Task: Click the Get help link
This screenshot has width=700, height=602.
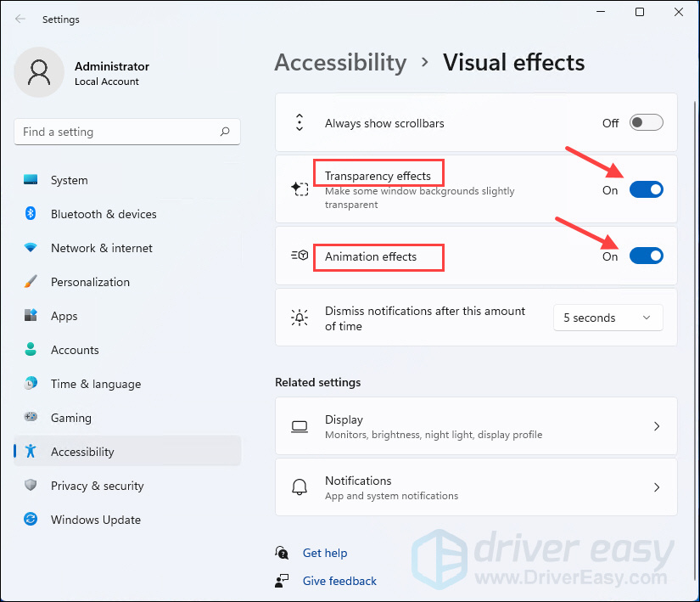Action: click(325, 553)
